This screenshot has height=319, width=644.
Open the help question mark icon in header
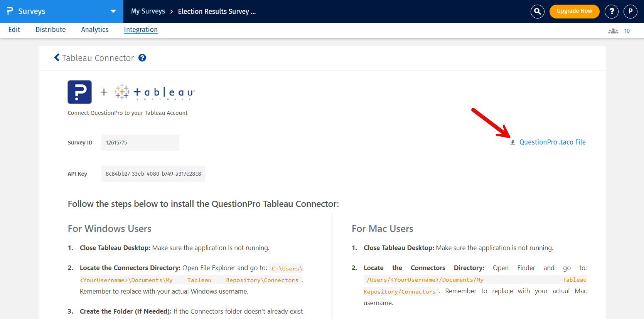point(612,12)
